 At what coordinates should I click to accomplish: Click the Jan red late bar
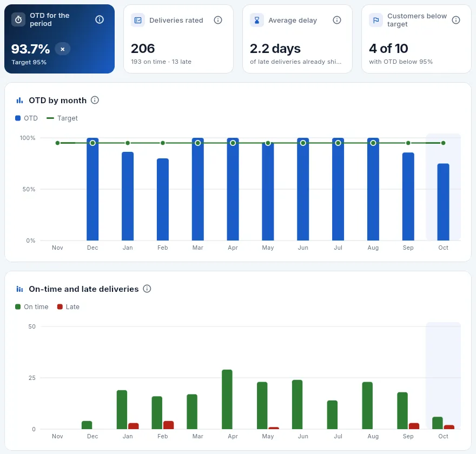tap(134, 426)
